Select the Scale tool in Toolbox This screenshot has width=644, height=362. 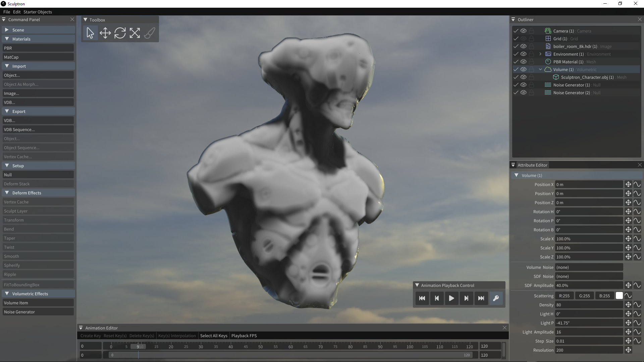pyautogui.click(x=135, y=33)
